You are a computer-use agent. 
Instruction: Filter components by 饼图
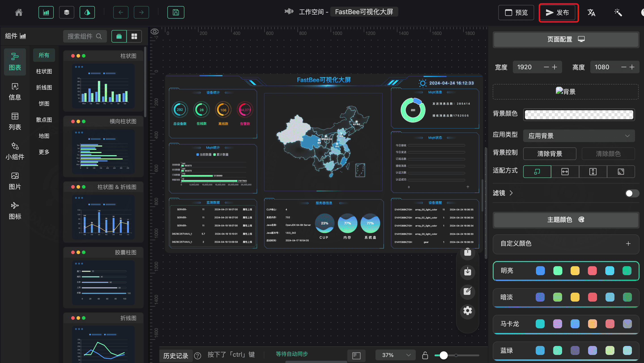[x=44, y=104]
